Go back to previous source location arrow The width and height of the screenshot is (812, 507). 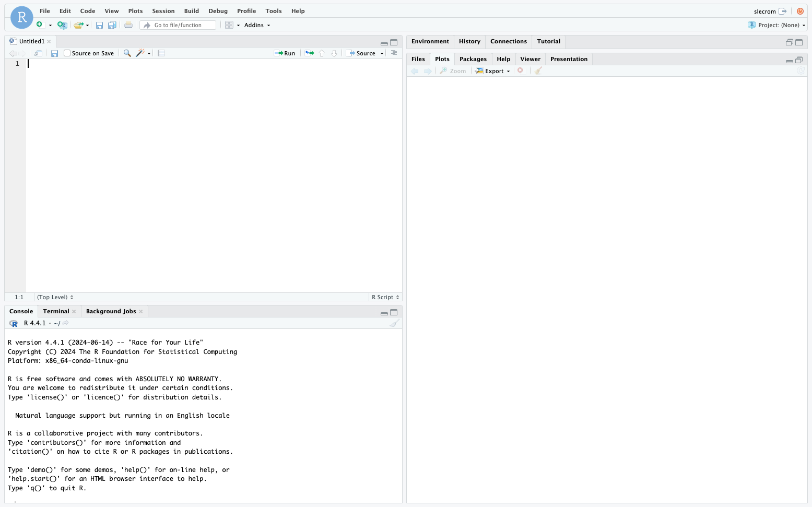(13, 53)
